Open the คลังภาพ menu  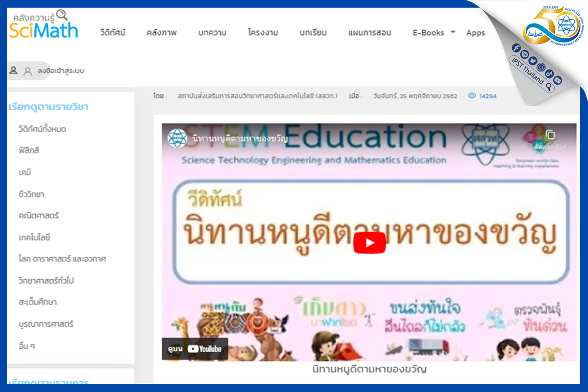[162, 33]
